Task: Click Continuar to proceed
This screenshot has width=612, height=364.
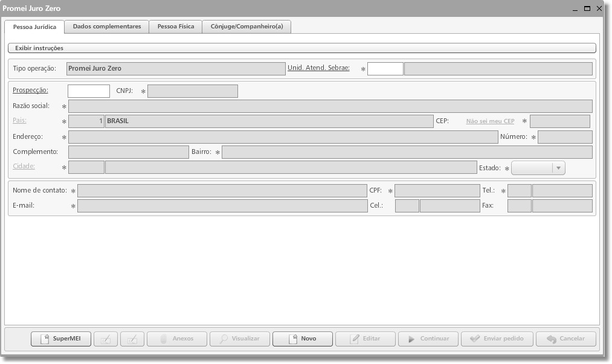Action: point(428,339)
